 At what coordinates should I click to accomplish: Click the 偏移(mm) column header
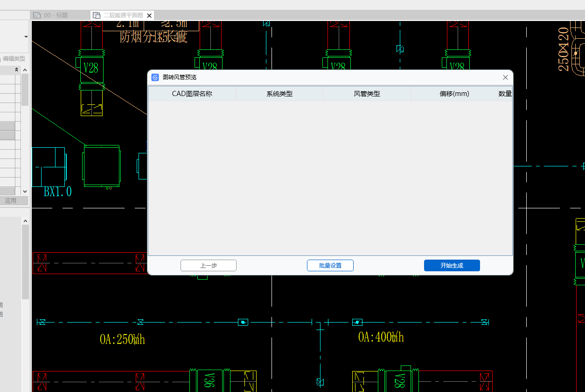coord(454,94)
